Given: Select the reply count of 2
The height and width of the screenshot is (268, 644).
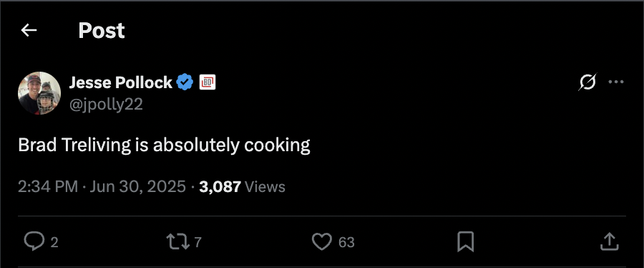Looking at the screenshot, I should click(54, 242).
